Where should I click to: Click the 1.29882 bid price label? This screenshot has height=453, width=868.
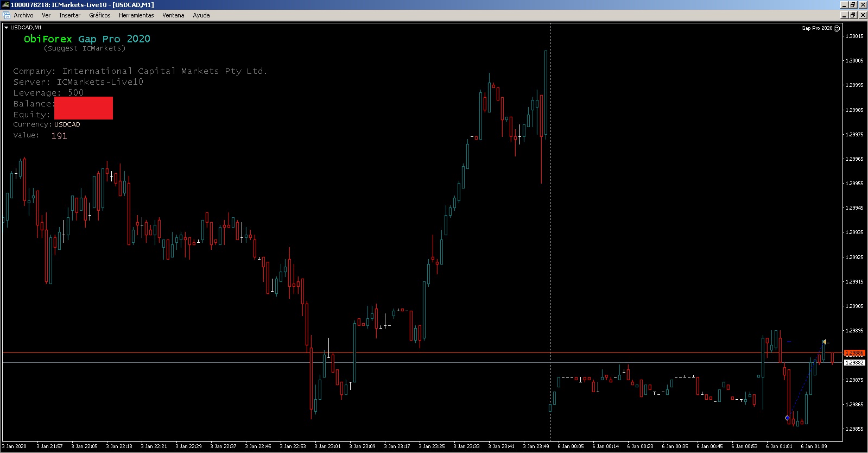(x=854, y=362)
